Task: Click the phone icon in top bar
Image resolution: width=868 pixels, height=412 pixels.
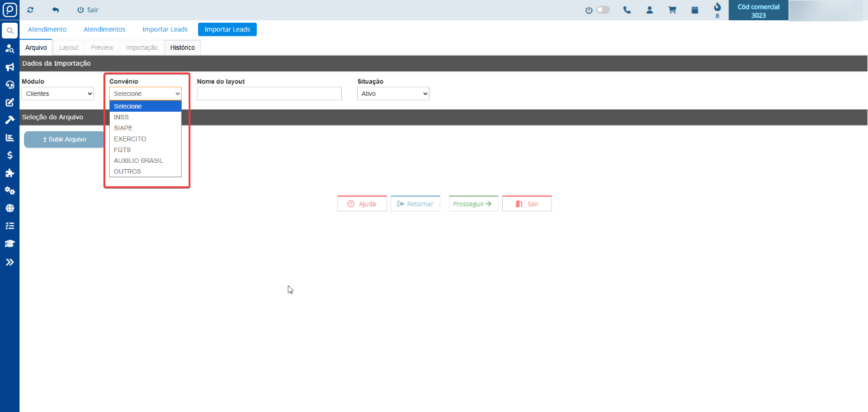Action: (626, 10)
